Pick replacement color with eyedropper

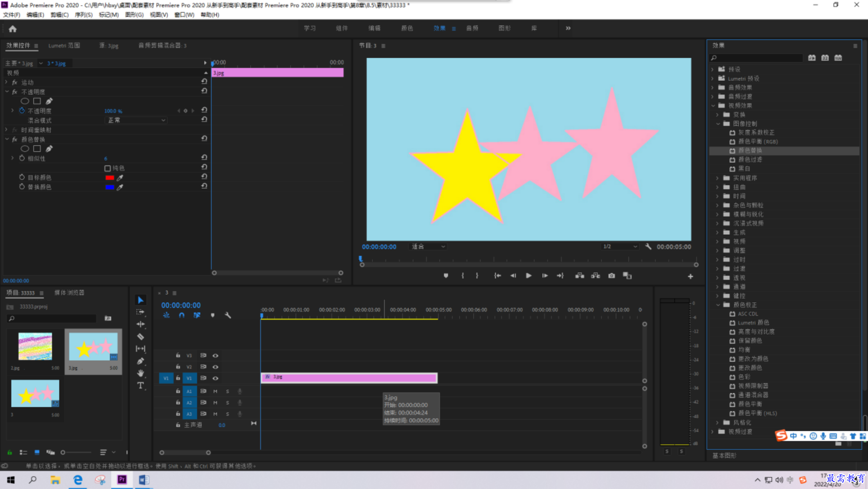120,187
